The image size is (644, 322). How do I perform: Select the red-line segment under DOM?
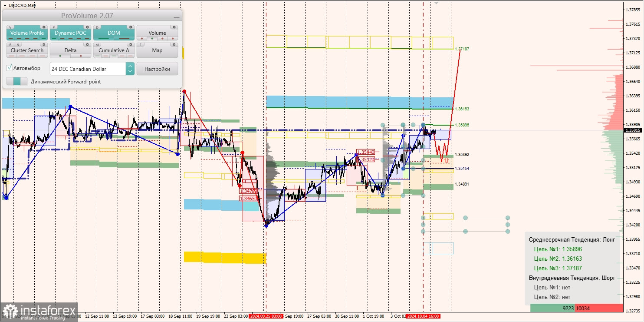tap(124, 39)
